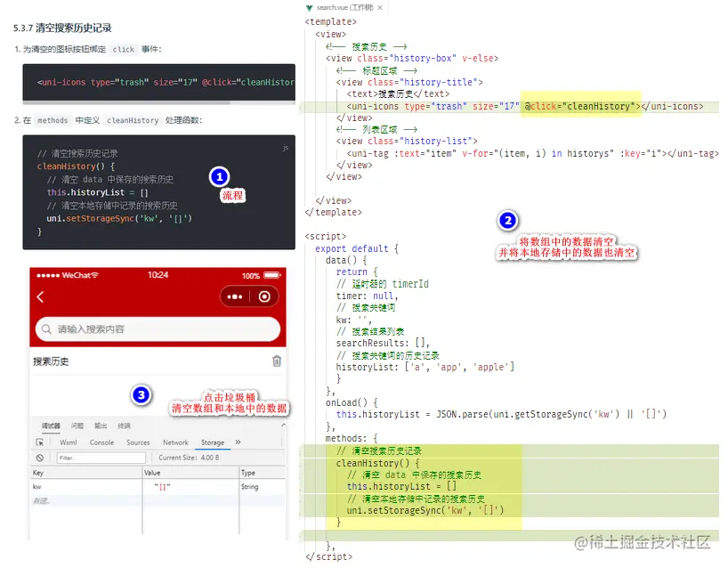Click the Current Size: 4.00 B text
This screenshot has height=568, width=728.
189,458
